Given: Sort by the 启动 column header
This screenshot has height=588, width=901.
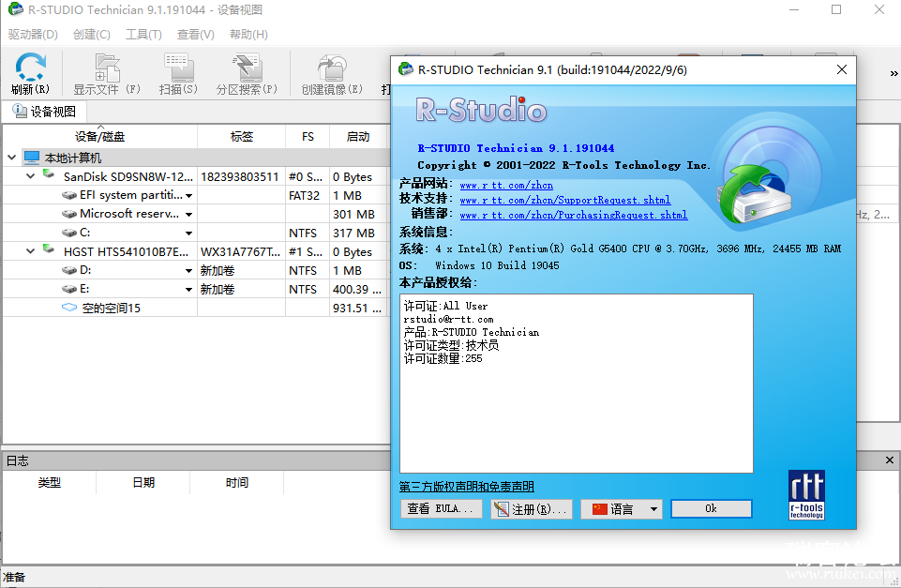Looking at the screenshot, I should coord(358,137).
